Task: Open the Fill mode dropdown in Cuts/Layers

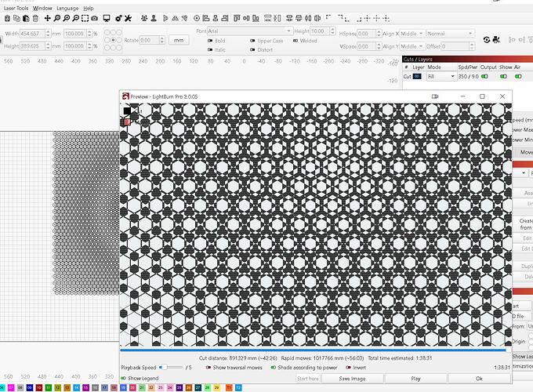Action: tap(441, 77)
